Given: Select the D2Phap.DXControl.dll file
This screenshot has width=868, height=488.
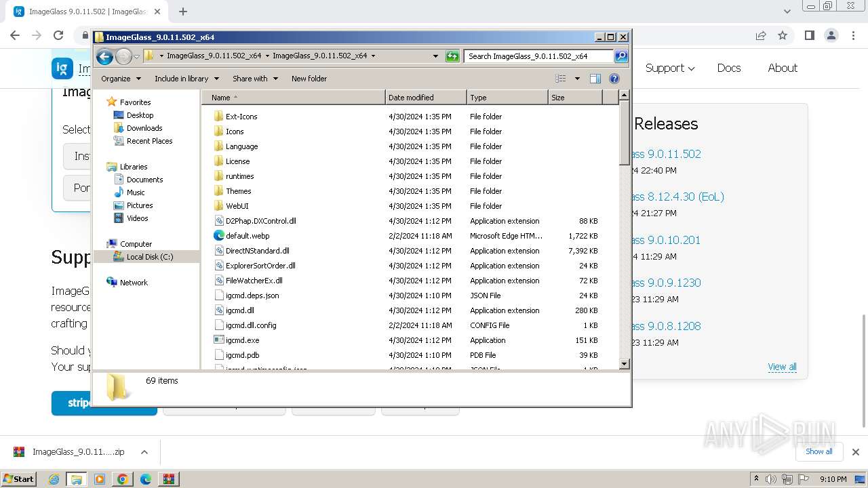Looking at the screenshot, I should click(260, 221).
